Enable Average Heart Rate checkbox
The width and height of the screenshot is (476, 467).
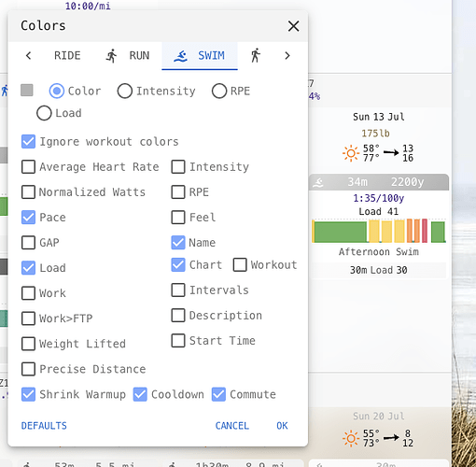[28, 167]
